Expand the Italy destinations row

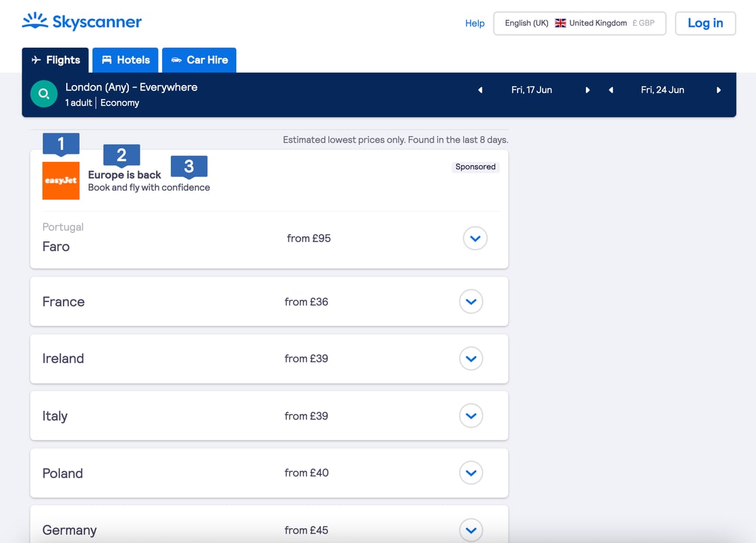click(x=471, y=416)
